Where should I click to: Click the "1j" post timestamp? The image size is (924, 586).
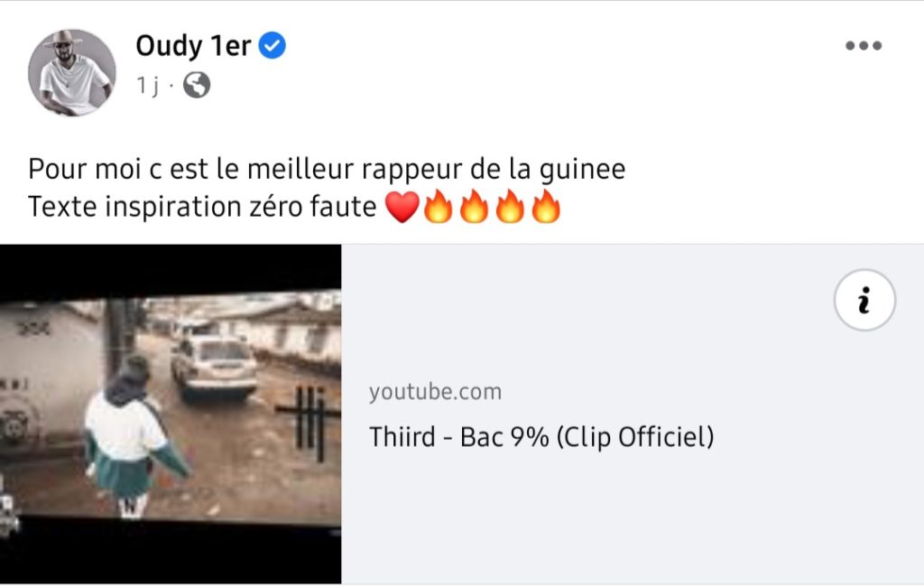point(147,86)
